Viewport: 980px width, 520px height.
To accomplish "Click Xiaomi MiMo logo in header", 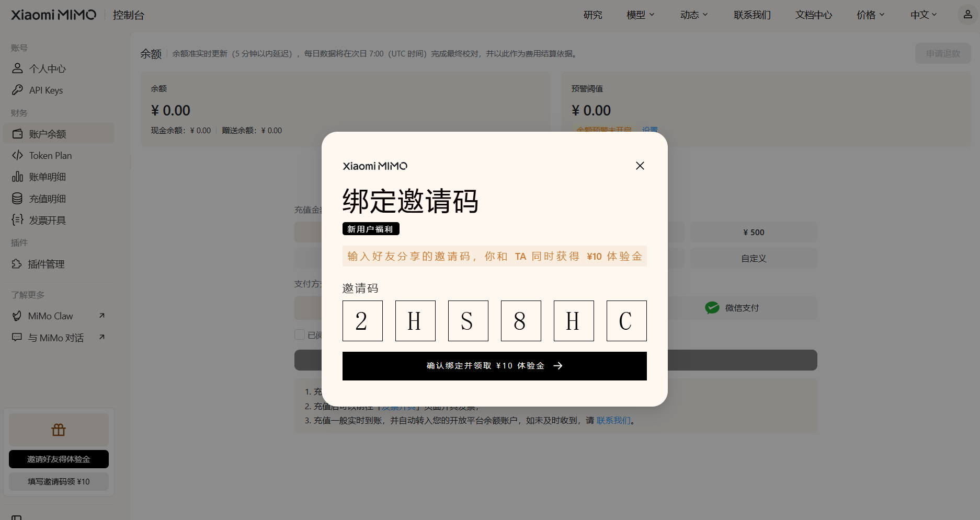I will (54, 15).
